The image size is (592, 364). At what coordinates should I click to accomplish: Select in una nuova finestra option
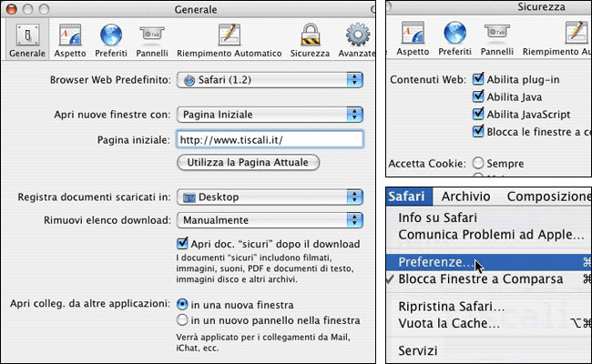tap(182, 305)
